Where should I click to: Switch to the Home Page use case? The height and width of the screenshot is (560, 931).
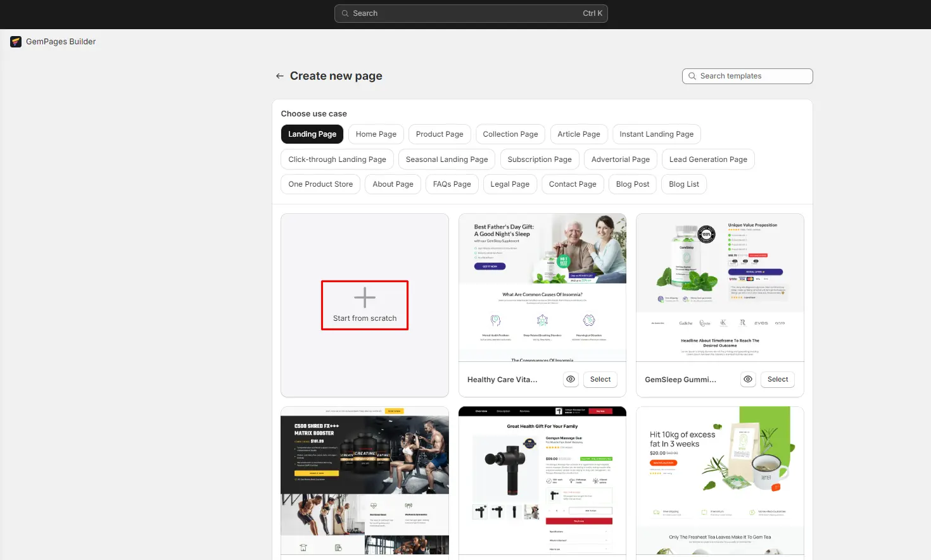click(376, 134)
